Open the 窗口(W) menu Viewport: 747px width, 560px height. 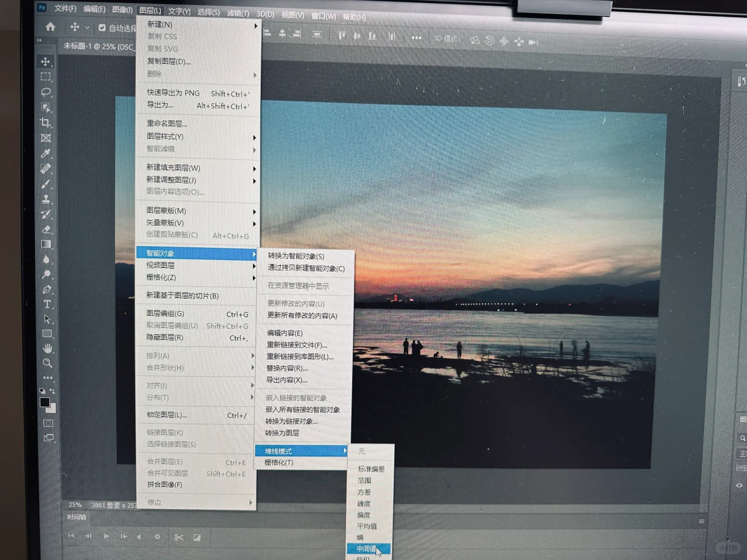[x=323, y=16]
